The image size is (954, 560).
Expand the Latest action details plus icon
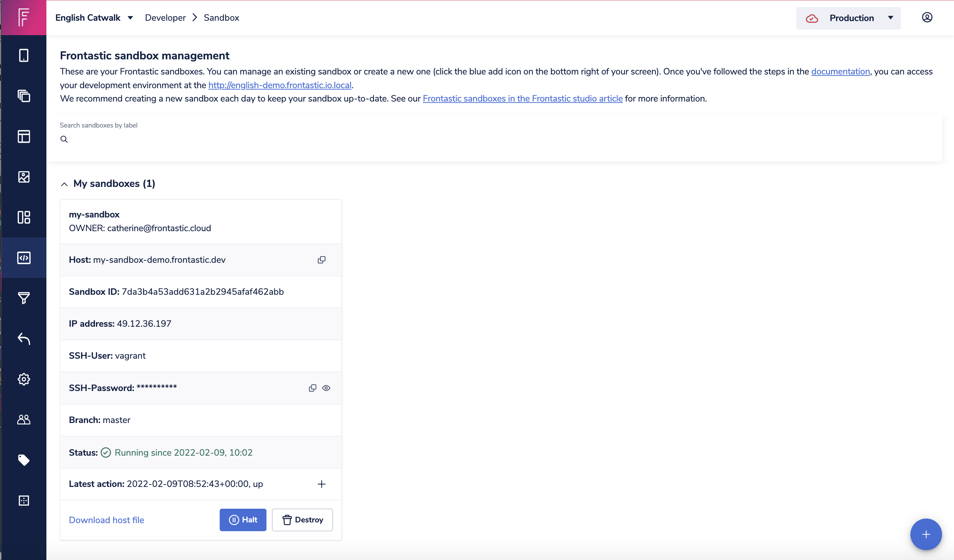pyautogui.click(x=321, y=484)
